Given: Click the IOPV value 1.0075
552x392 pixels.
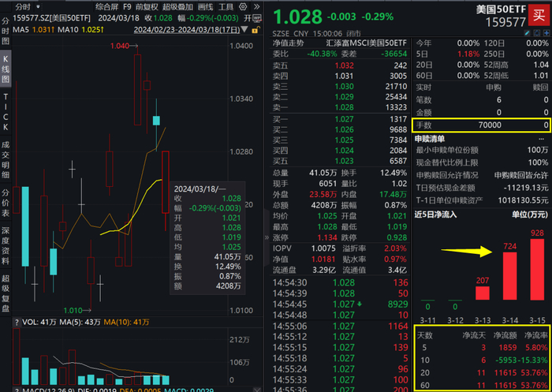Looking at the screenshot, I should pyautogui.click(x=323, y=248).
